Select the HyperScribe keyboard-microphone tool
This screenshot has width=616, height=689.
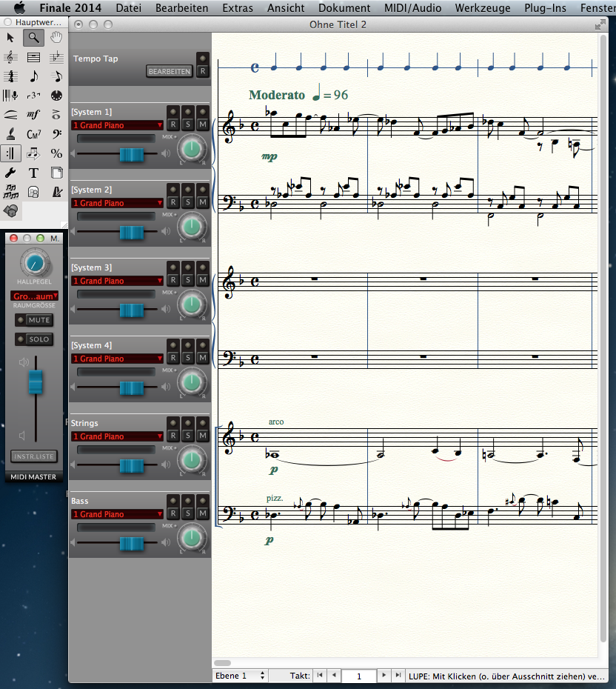[10, 96]
